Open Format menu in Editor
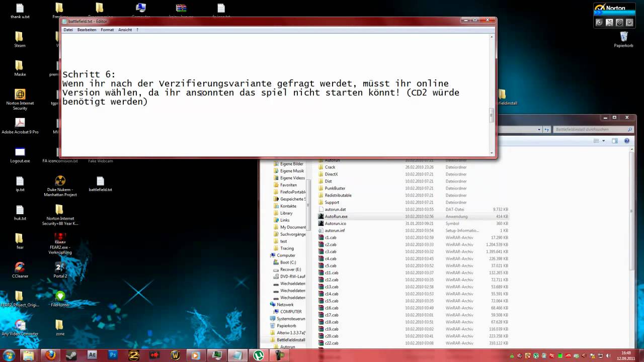Viewport: 644px width, 362px height. [x=107, y=30]
